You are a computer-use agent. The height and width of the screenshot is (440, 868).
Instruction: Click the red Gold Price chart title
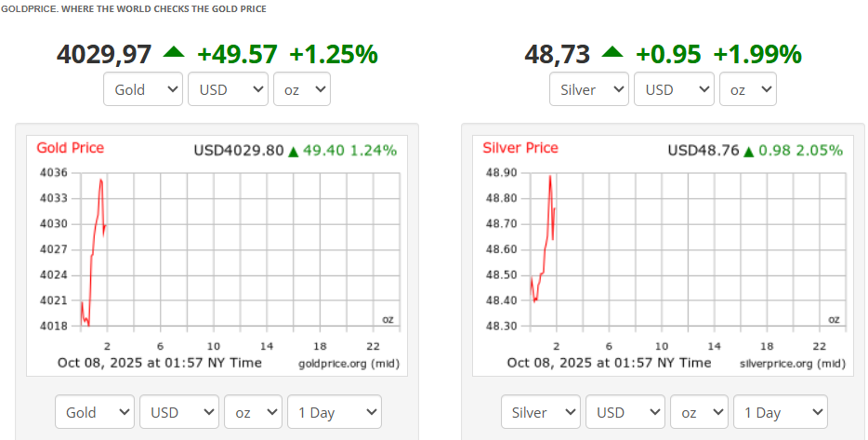(x=71, y=148)
